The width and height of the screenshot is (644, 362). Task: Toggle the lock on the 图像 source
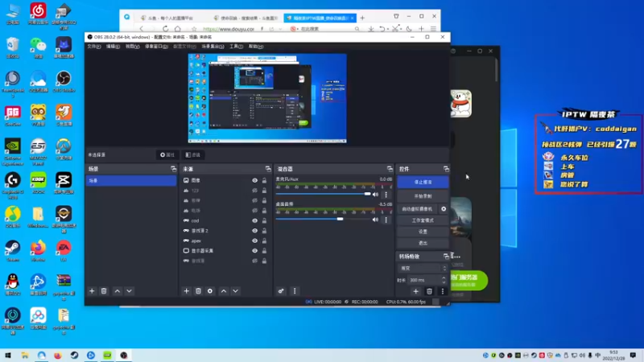(x=265, y=180)
